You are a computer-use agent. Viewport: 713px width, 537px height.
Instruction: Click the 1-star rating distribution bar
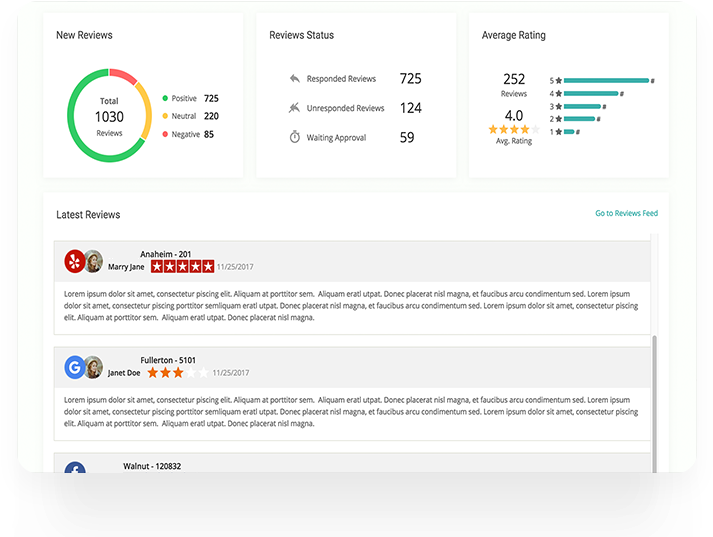[x=569, y=132]
